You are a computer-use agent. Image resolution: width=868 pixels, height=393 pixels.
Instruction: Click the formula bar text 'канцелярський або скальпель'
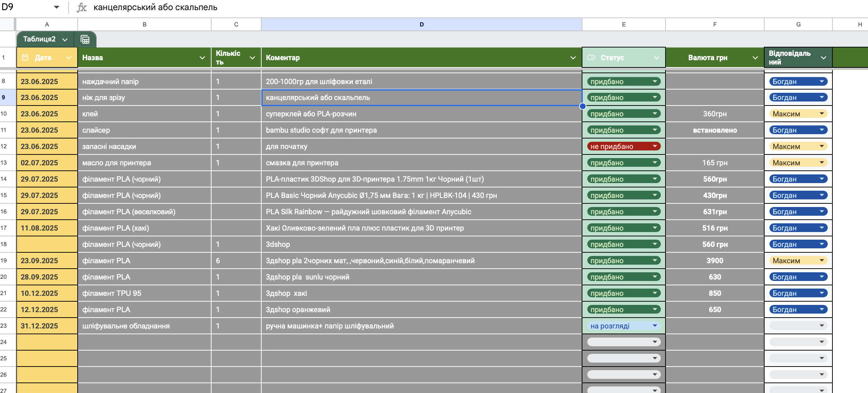point(155,7)
